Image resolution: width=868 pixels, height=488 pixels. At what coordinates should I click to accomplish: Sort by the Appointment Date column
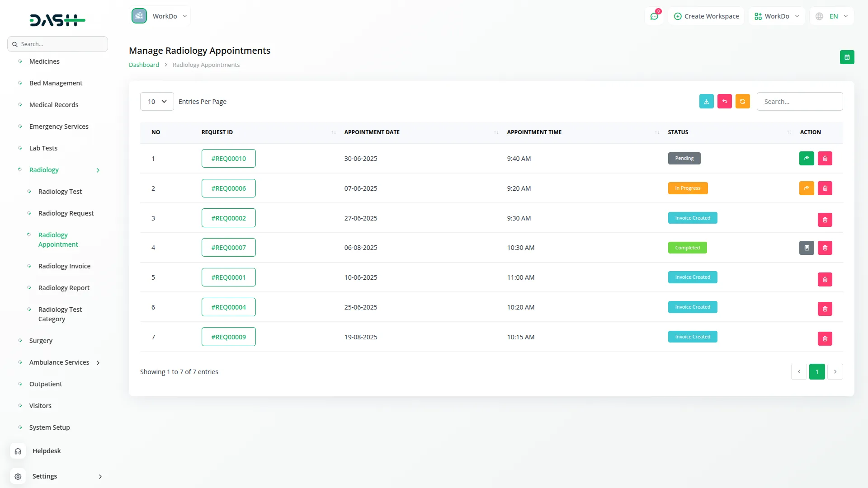(x=372, y=132)
